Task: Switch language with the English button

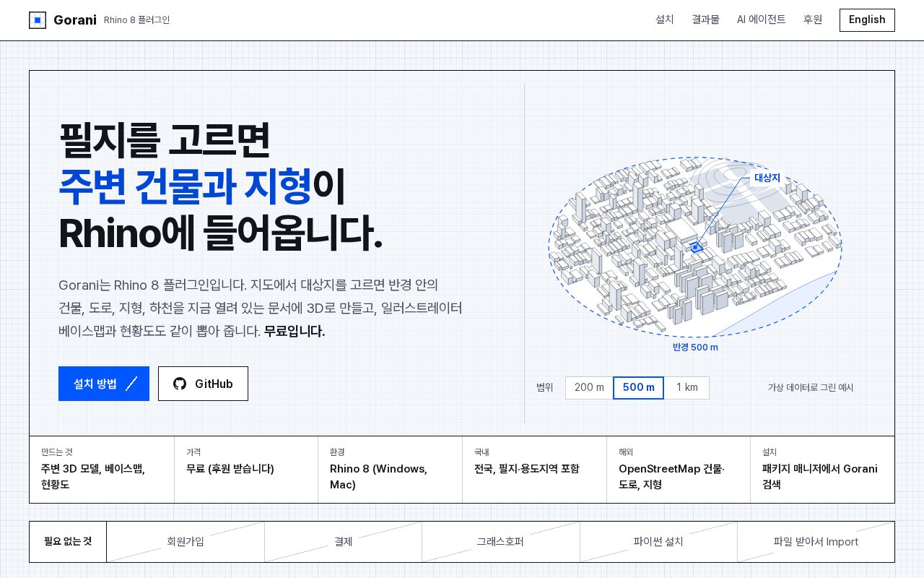Action: [867, 20]
